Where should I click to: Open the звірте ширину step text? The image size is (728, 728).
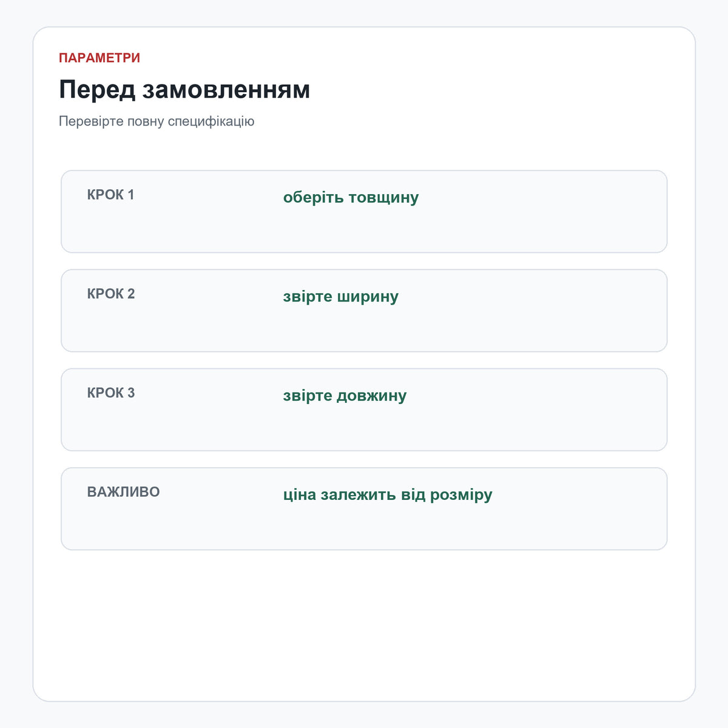click(341, 297)
